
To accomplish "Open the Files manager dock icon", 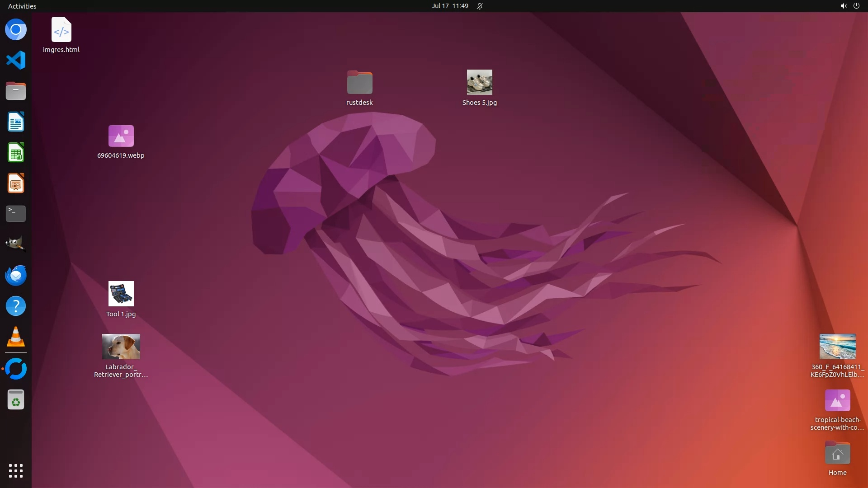I will tap(16, 91).
